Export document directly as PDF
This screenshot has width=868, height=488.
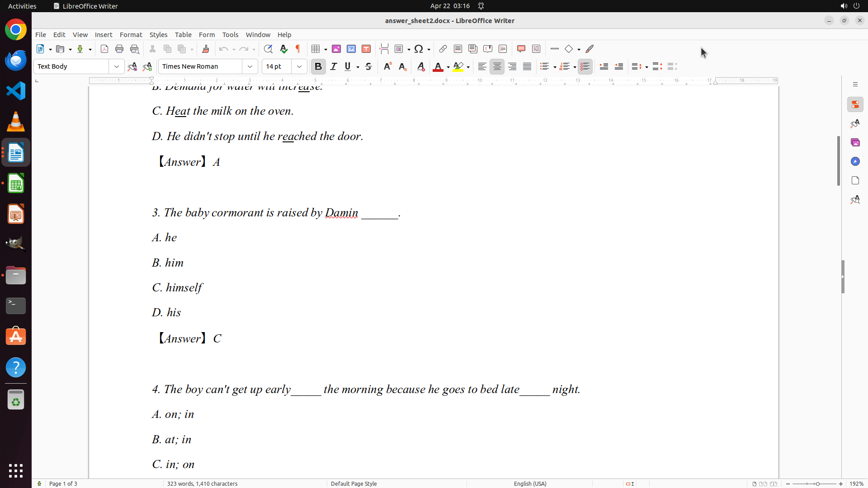(x=104, y=49)
